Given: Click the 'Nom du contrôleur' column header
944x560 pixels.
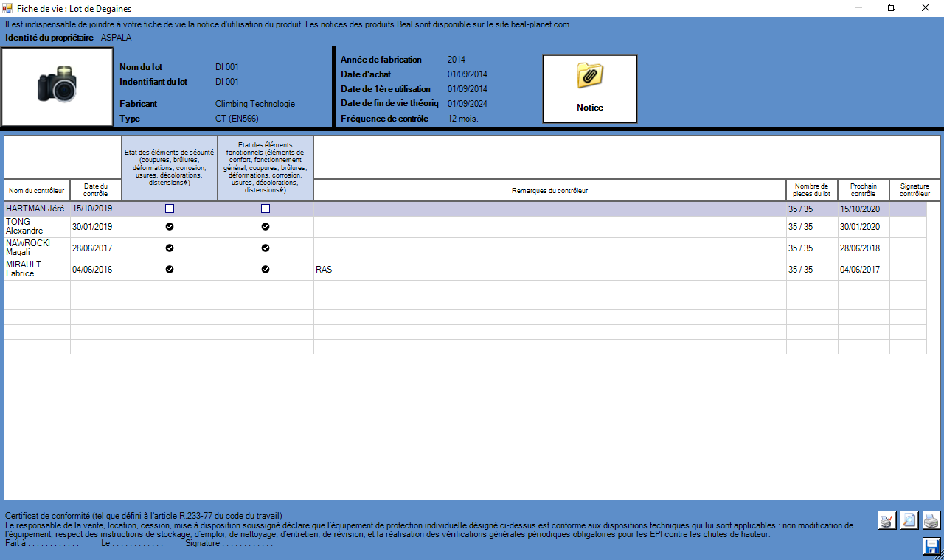Looking at the screenshot, I should click(x=37, y=191).
